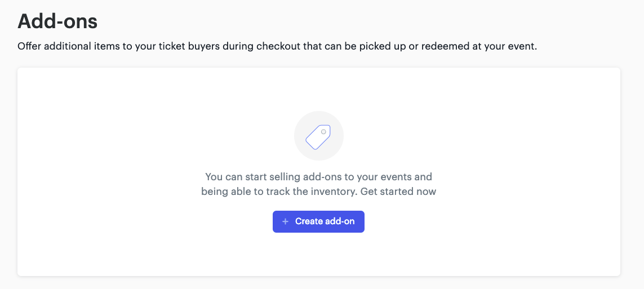644x289 pixels.
Task: Click the 'You can start selling add-ons' line
Action: click(319, 177)
